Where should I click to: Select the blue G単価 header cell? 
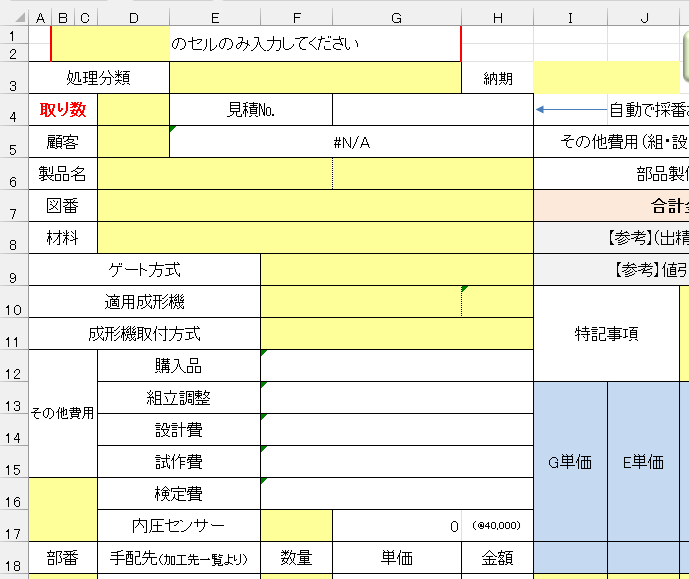[570, 461]
